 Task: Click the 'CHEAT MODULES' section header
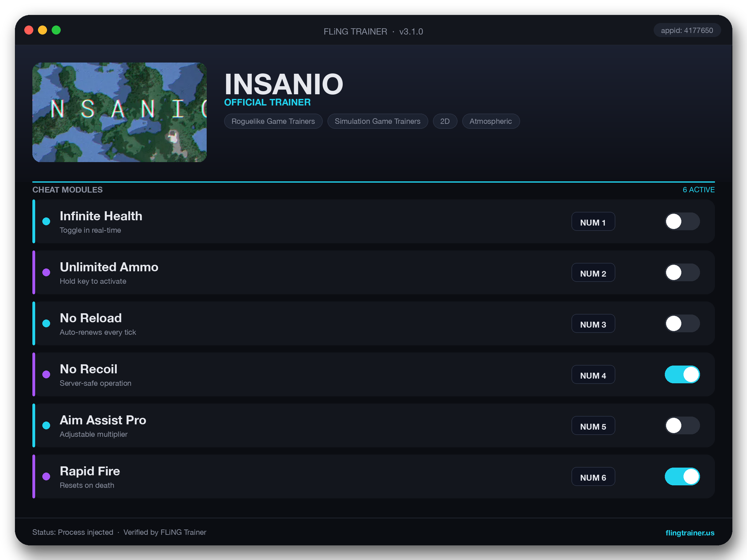tap(68, 190)
